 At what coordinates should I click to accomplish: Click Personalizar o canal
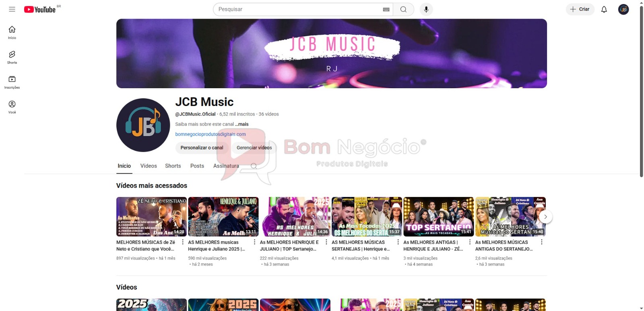point(202,148)
